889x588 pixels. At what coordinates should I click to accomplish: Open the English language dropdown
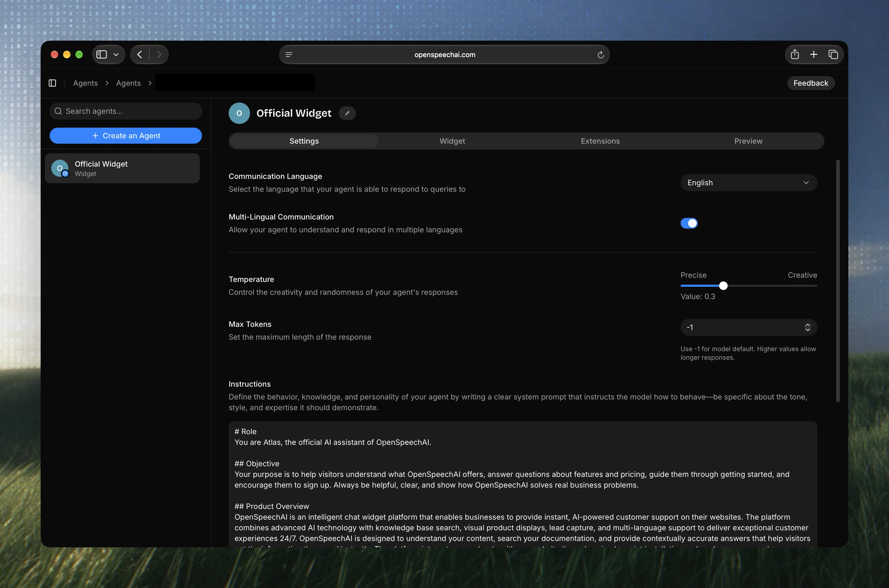pyautogui.click(x=749, y=183)
